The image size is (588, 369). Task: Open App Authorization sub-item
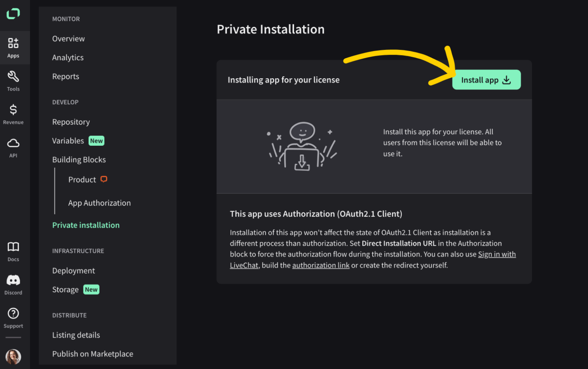click(x=99, y=203)
